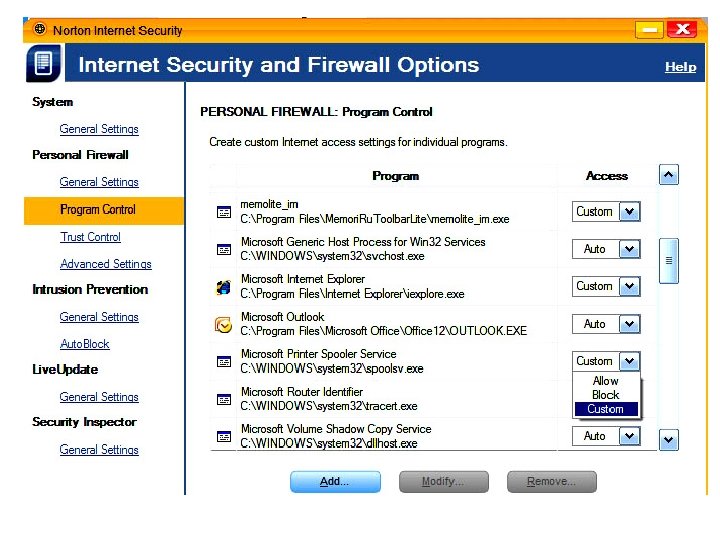Click the Volume Shadow Copy row icon
Screen dimensions: 720x540
[x=224, y=437]
